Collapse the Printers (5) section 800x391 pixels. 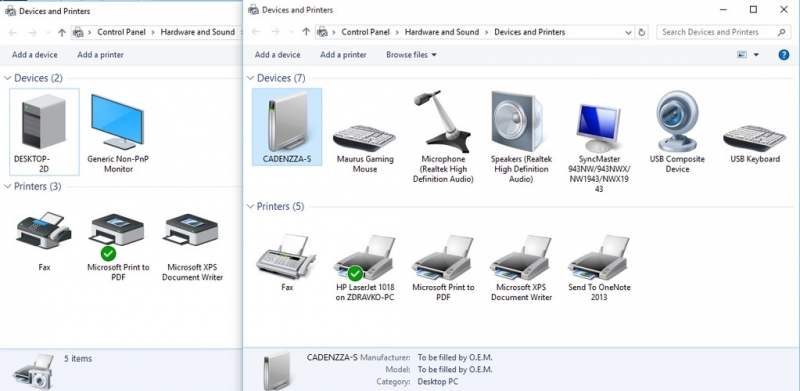pyautogui.click(x=250, y=206)
